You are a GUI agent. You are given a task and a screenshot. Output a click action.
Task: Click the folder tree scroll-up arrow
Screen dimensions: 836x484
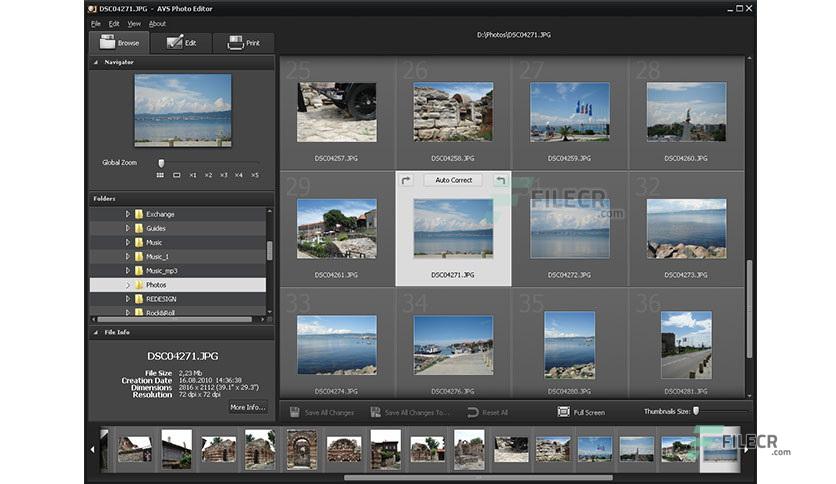pyautogui.click(x=269, y=211)
